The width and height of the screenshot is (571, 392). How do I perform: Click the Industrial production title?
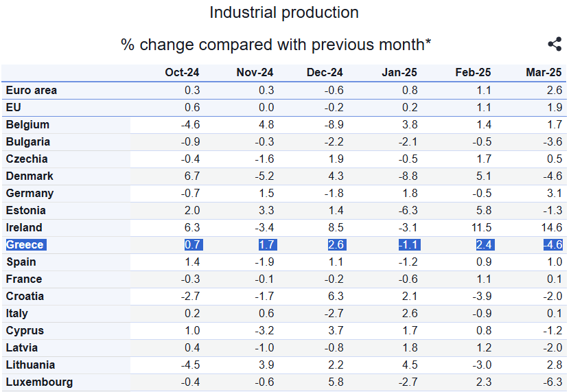tap(284, 13)
